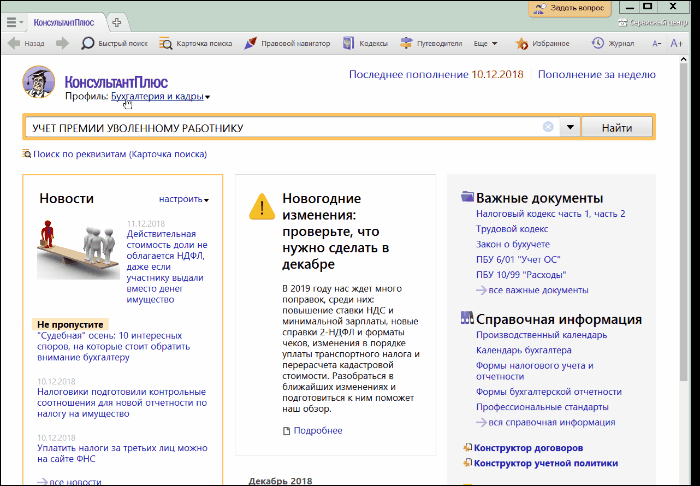700x486 pixels.
Task: Open news about Действительная стоимость доли
Action: coord(167,266)
